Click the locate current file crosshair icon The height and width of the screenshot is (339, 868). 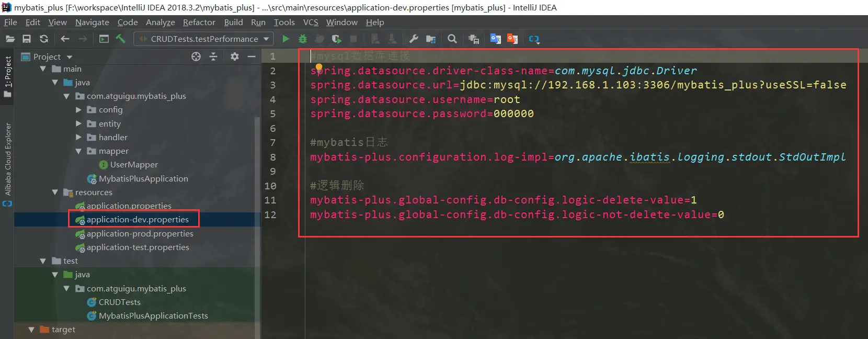(x=196, y=56)
